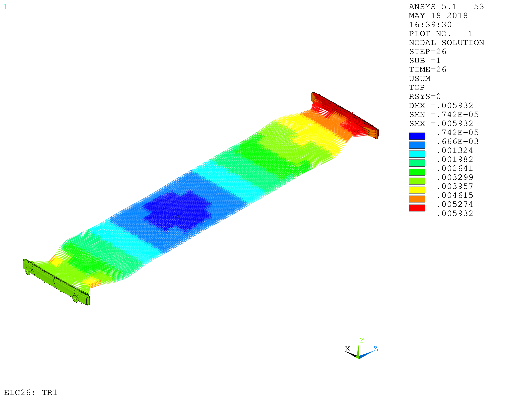Click the MX maximum marker on the model
532x399 pixels.
pyautogui.click(x=356, y=132)
